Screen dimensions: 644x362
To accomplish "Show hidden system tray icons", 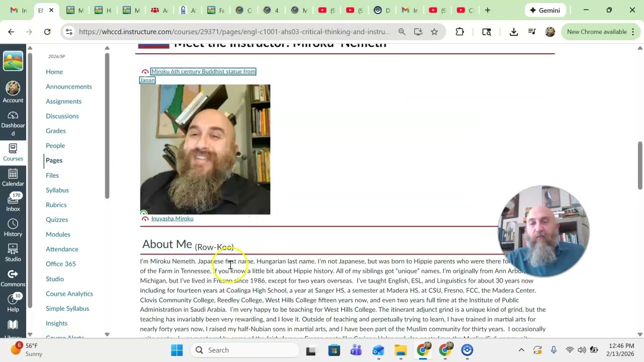I will 521,350.
